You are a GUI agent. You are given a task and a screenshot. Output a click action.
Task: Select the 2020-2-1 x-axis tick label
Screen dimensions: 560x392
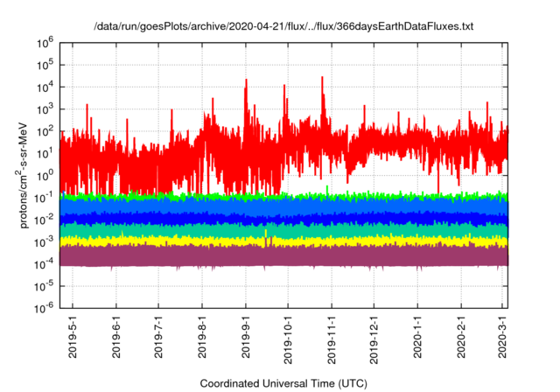(461, 336)
